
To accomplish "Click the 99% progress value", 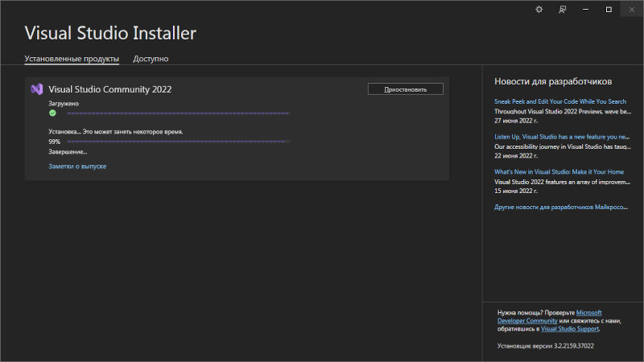I will point(54,142).
